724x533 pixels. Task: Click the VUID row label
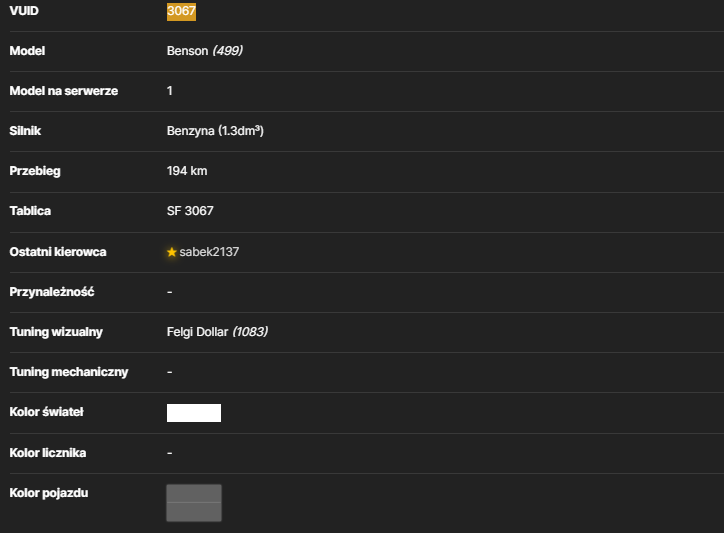(x=24, y=11)
